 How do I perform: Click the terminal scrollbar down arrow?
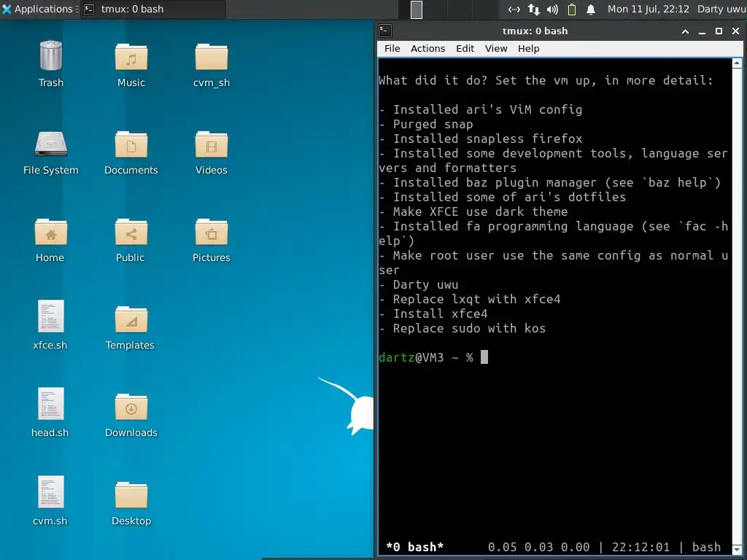point(737,550)
